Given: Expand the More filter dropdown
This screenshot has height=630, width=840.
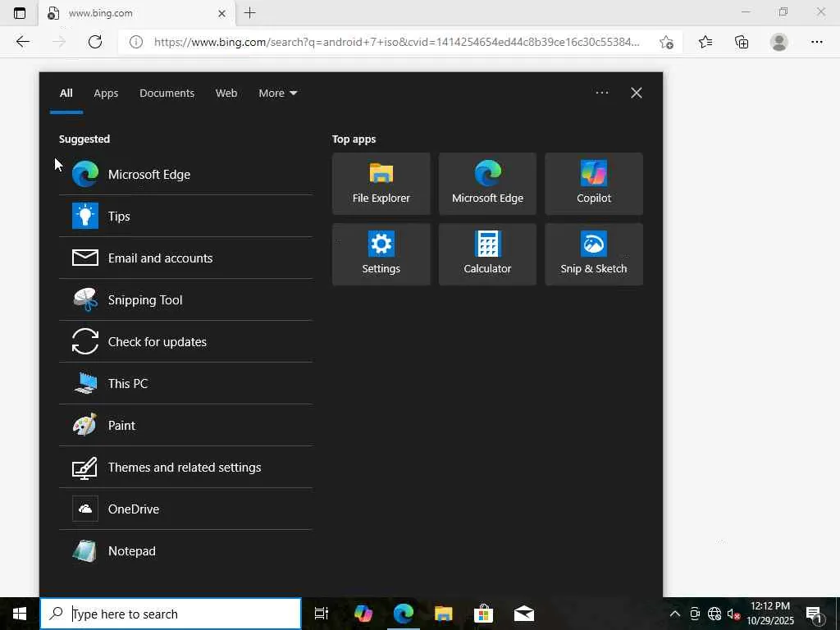Looking at the screenshot, I should pos(277,94).
